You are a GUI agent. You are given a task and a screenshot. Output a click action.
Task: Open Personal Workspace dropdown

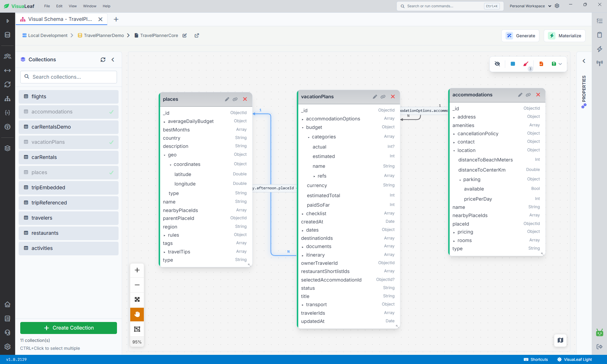tap(530, 6)
